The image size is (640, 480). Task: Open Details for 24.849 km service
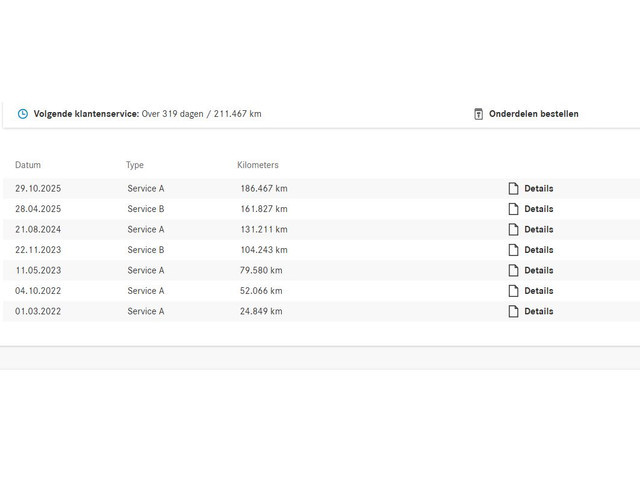538,311
